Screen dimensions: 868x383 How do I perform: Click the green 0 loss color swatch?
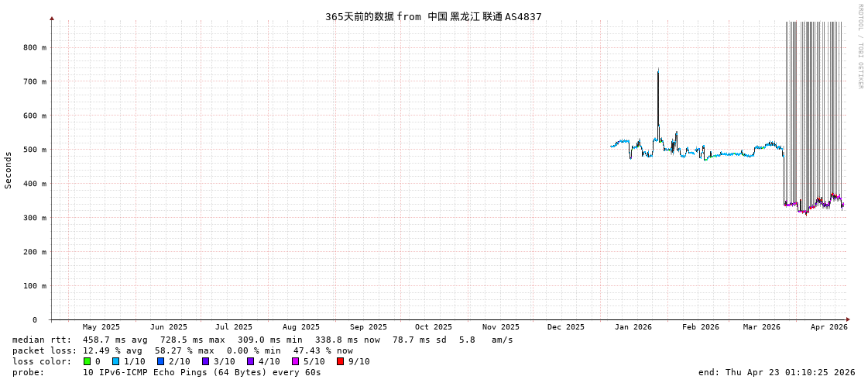click(87, 361)
